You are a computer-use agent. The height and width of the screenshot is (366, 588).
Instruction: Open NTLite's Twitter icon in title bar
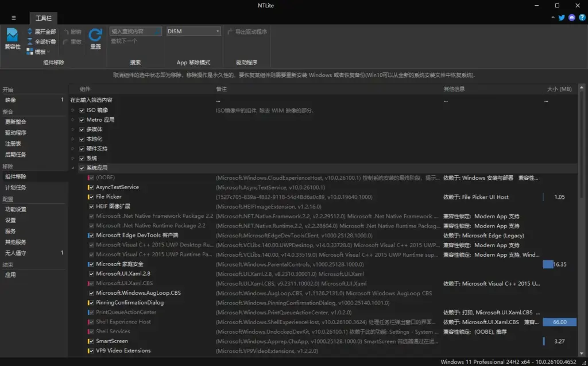point(561,18)
